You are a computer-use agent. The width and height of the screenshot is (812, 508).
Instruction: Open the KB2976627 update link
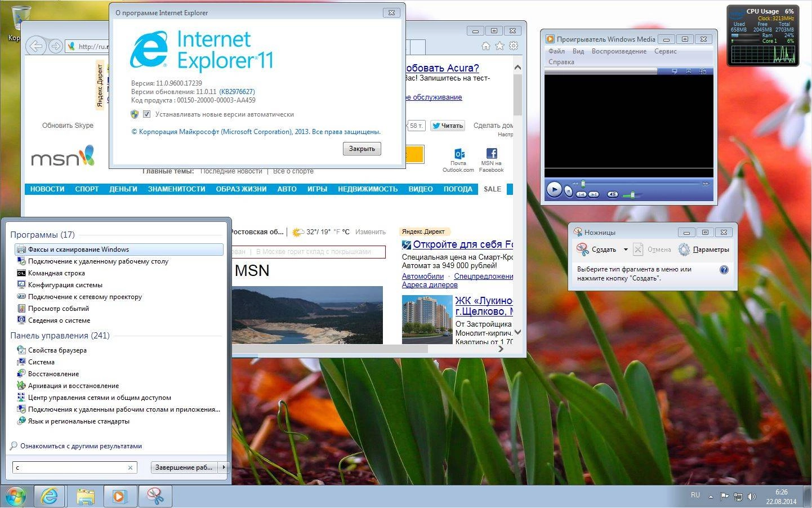237,92
